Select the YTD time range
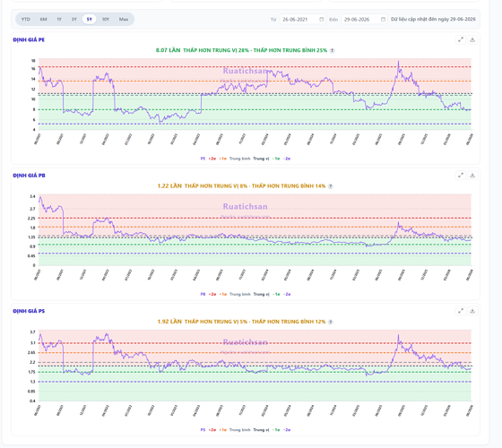 [26, 19]
